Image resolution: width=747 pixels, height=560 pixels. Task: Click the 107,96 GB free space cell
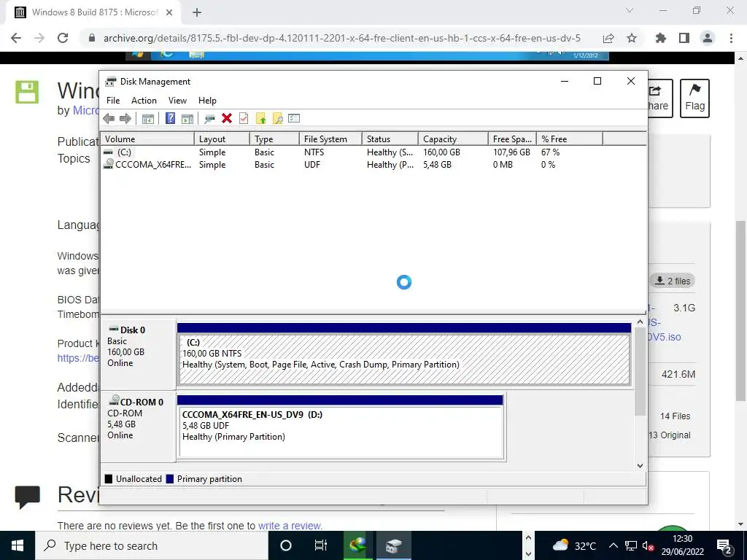click(x=511, y=152)
